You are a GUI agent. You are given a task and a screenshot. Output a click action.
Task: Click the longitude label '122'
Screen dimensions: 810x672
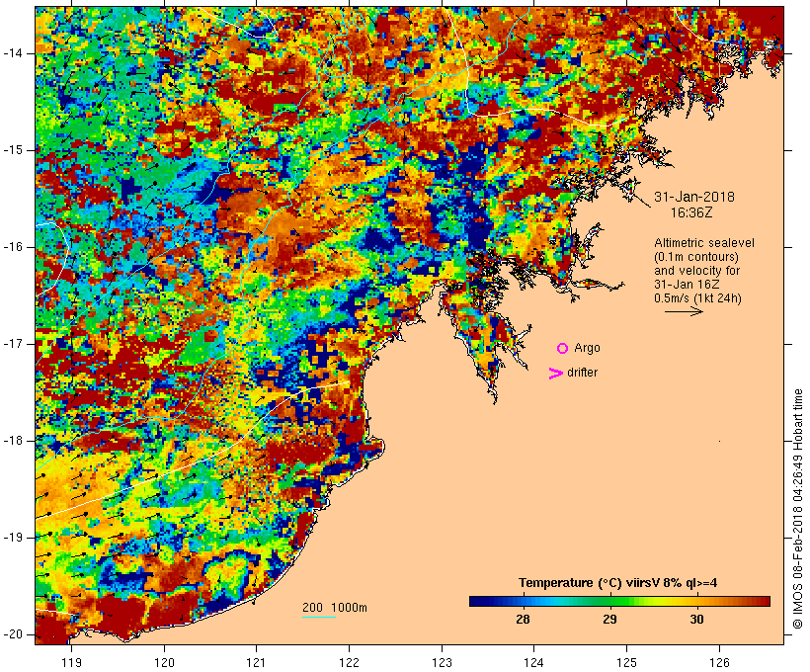pyautogui.click(x=349, y=662)
